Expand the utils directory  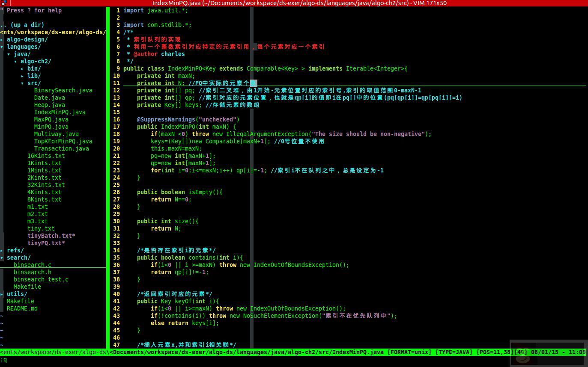pos(17,294)
